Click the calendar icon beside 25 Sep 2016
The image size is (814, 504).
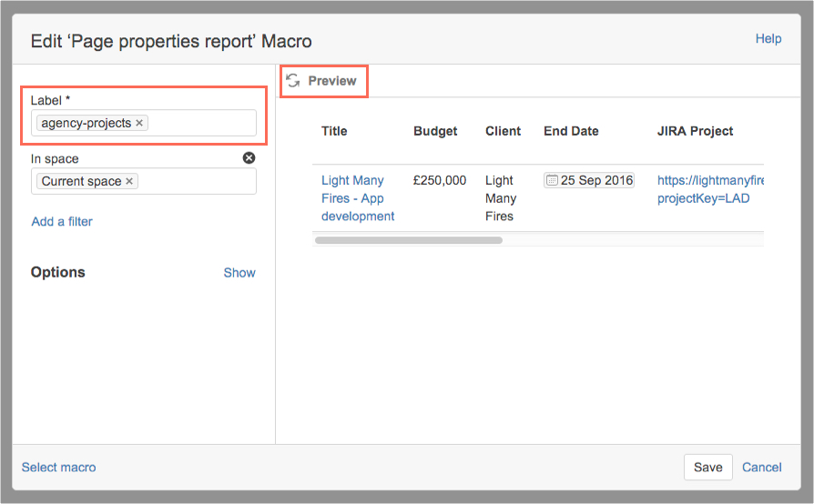tap(552, 180)
